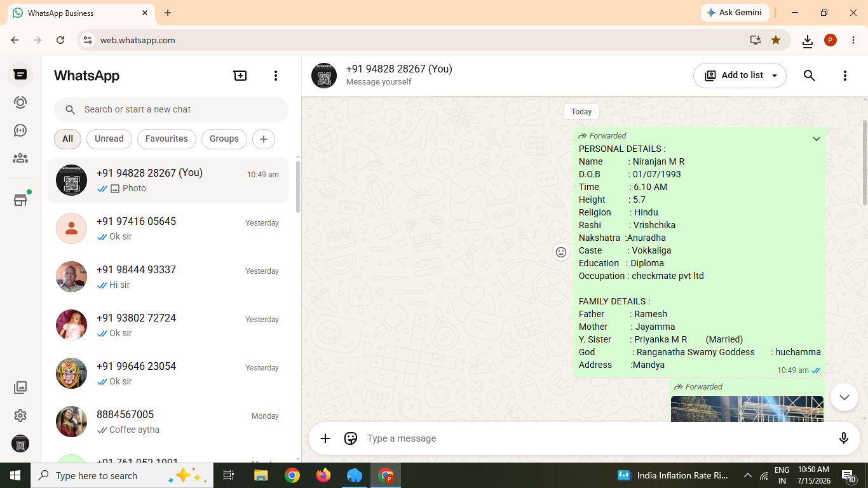This screenshot has height=488, width=868.
Task: Open Chrome profile P avatar
Action: [x=831, y=40]
